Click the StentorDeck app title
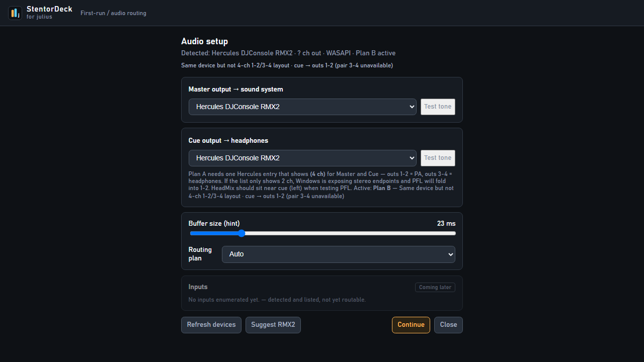The image size is (644, 362). (x=49, y=9)
